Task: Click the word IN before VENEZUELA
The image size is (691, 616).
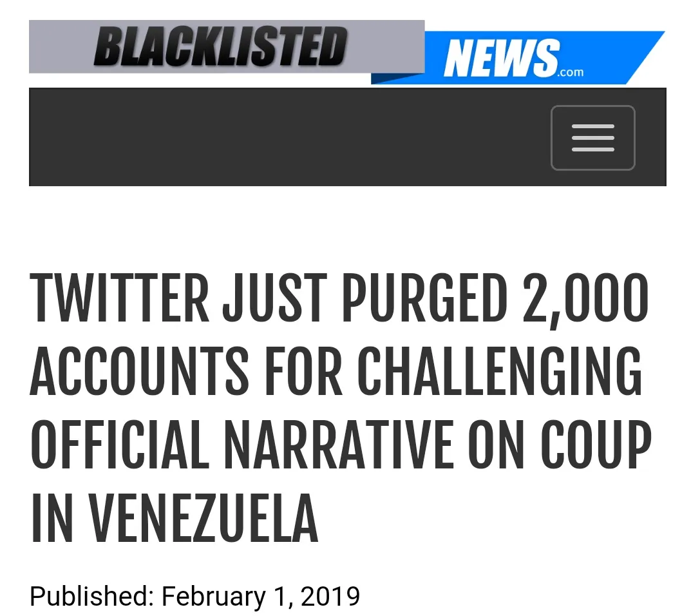Action: (52, 520)
